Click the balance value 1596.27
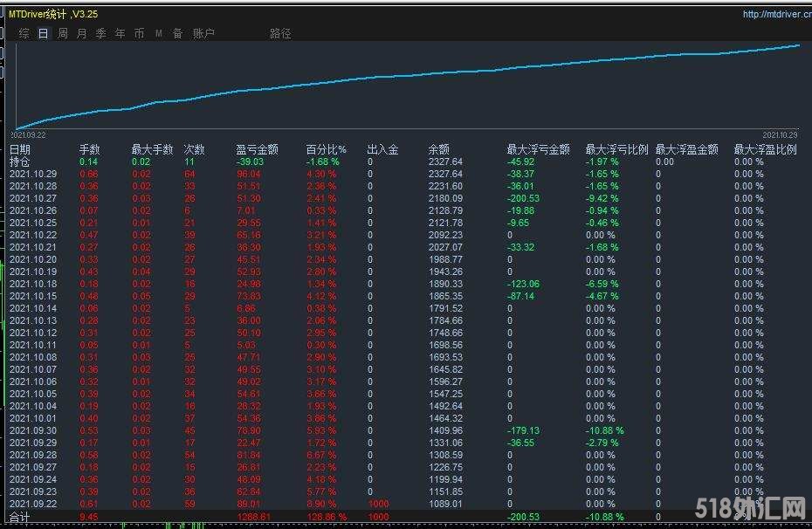The height and width of the screenshot is (529, 812). (x=445, y=382)
